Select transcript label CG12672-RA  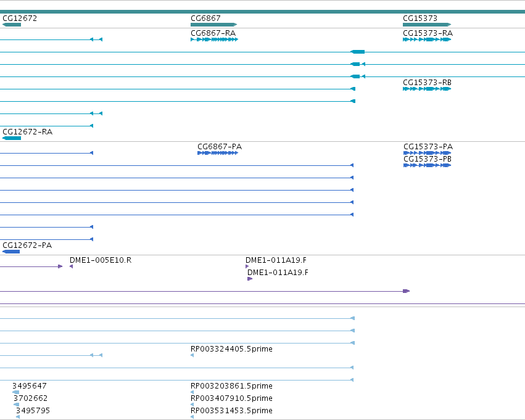(28, 132)
